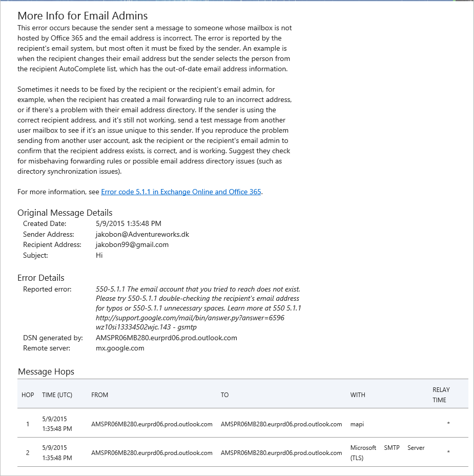Viewport: 474px width, 476px height.
Task: Click the TIME (UTC) column header
Action: (x=57, y=395)
